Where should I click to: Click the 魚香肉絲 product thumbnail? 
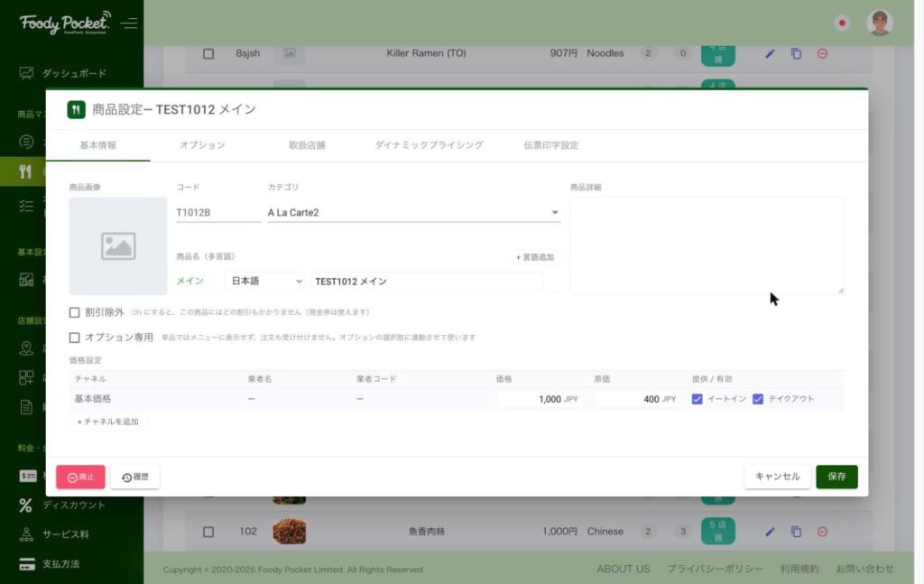pyautogui.click(x=290, y=532)
